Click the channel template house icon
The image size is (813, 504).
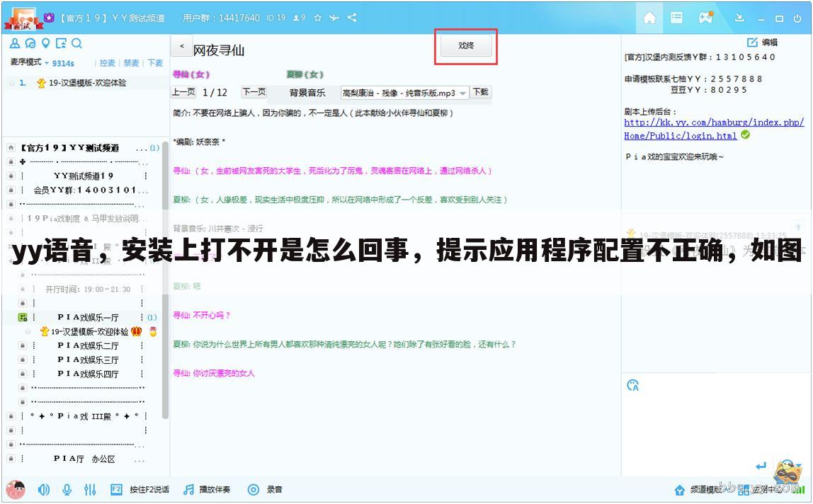(679, 489)
